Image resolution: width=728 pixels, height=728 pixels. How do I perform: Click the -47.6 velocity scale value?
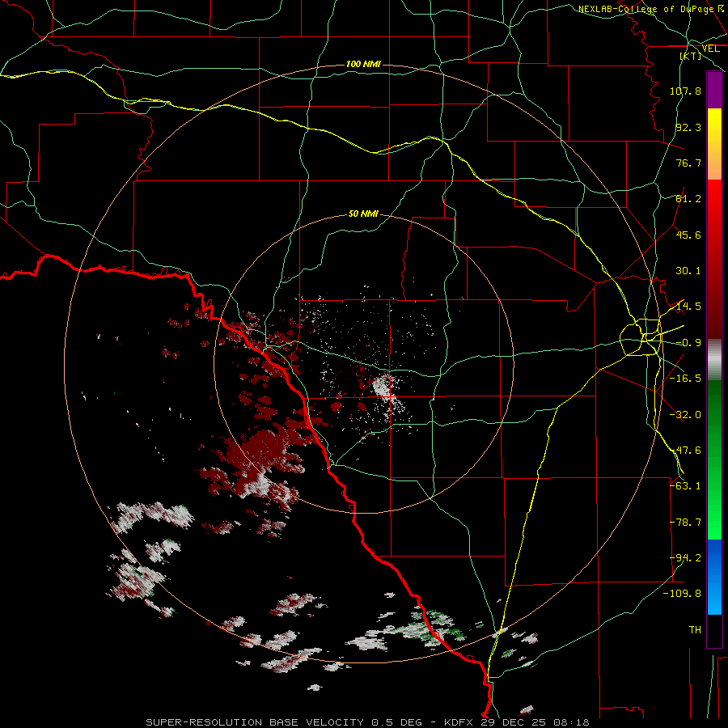coord(685,451)
